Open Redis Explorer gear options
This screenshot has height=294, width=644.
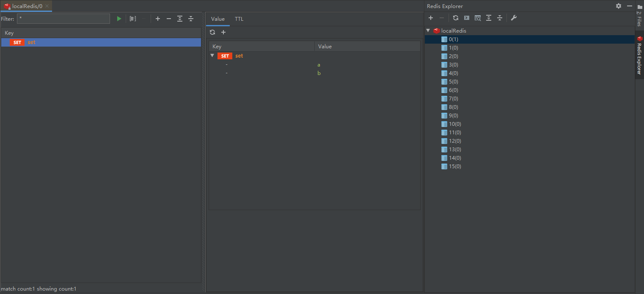[x=619, y=6]
